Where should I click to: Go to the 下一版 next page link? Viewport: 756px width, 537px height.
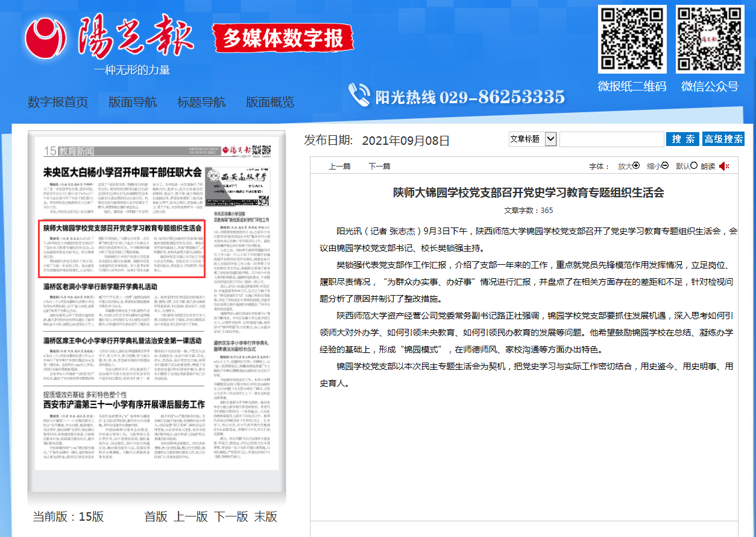(x=232, y=516)
